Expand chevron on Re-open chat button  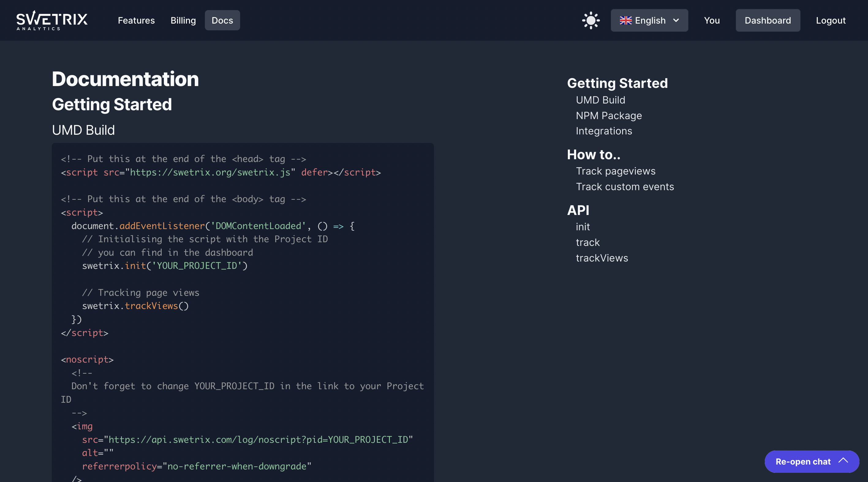click(x=843, y=461)
